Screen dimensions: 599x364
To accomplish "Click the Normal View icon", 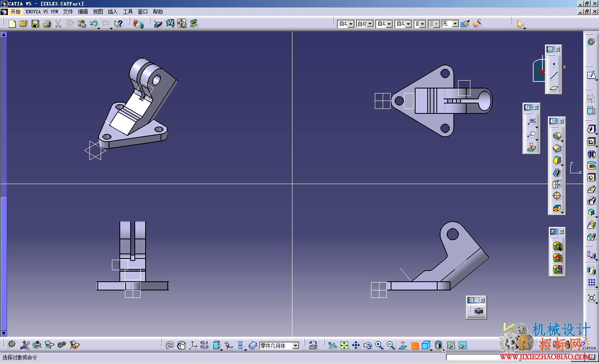I will (x=403, y=345).
